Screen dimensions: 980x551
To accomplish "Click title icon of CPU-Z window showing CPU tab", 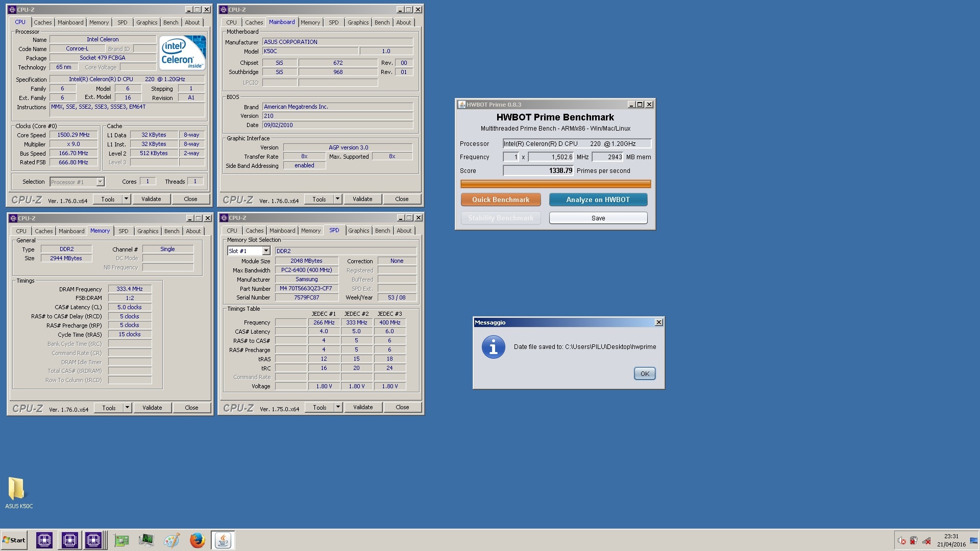I will [12, 9].
